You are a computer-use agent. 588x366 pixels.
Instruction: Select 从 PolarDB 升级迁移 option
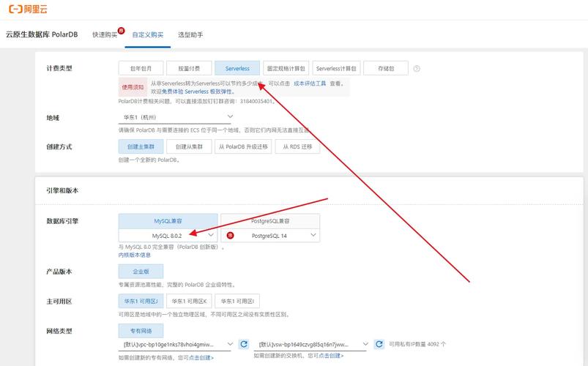(x=243, y=146)
